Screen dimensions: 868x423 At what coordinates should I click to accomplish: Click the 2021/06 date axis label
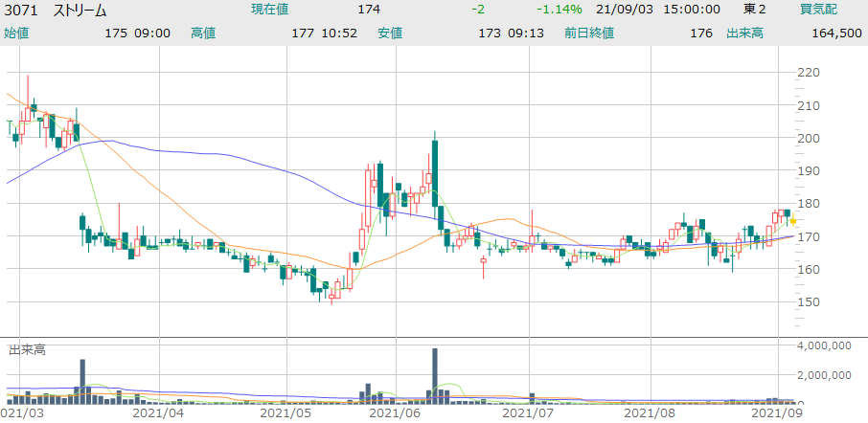pos(396,413)
